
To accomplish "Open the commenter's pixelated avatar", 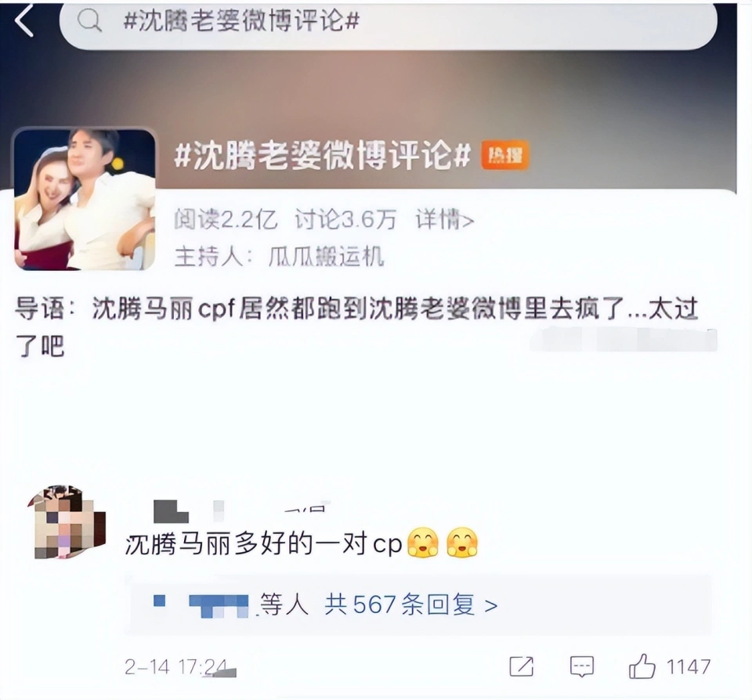I will coord(67,522).
